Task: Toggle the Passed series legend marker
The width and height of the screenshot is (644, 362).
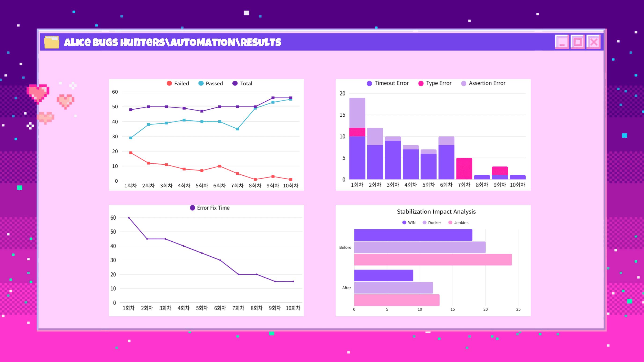Action: 201,83
